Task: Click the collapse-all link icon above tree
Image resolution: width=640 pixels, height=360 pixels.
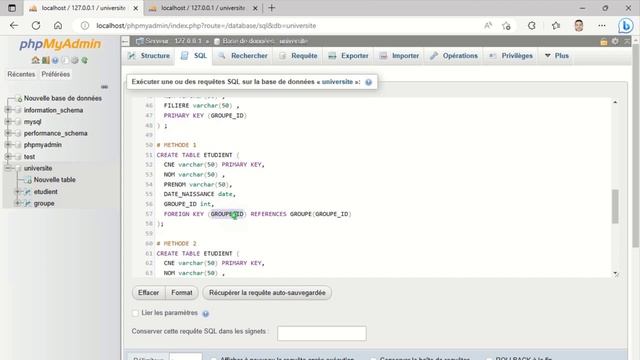Action: pyautogui.click(x=104, y=87)
